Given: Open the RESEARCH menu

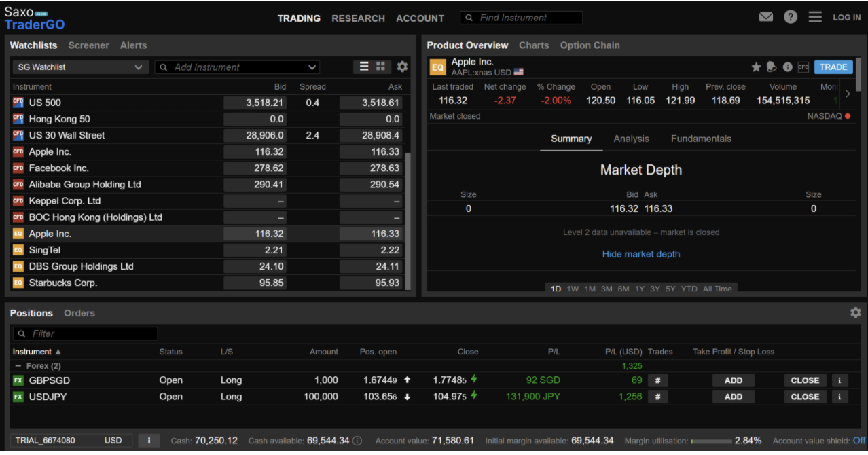Looking at the screenshot, I should (358, 18).
